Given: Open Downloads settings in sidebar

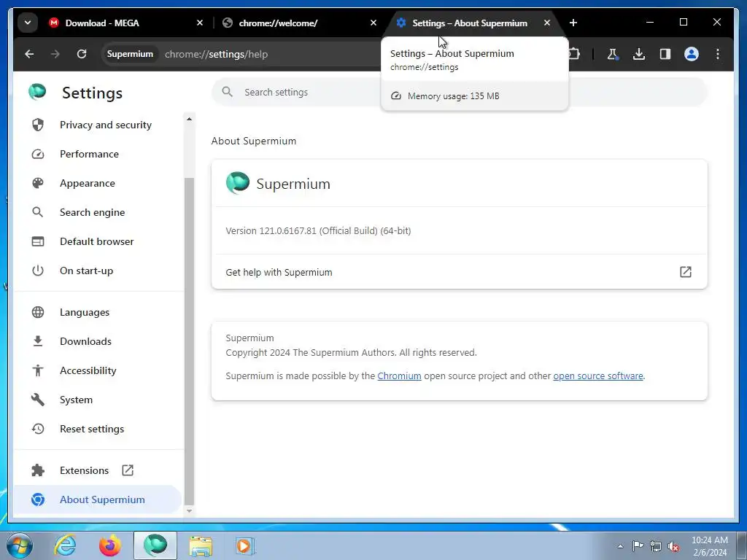Looking at the screenshot, I should point(98,341).
